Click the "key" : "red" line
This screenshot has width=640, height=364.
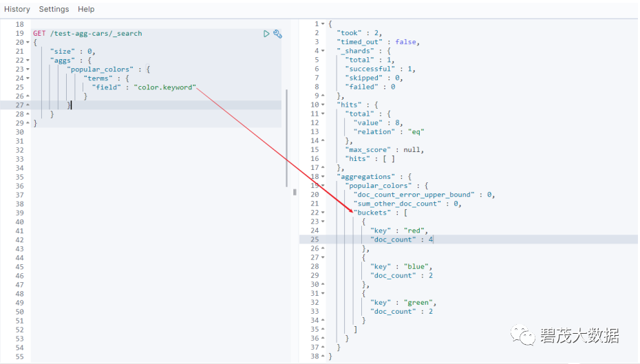[398, 231]
